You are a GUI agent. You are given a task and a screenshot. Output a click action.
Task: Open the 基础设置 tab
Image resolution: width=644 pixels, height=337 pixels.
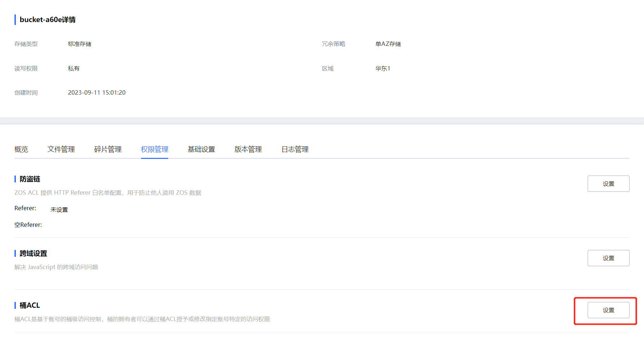(201, 149)
